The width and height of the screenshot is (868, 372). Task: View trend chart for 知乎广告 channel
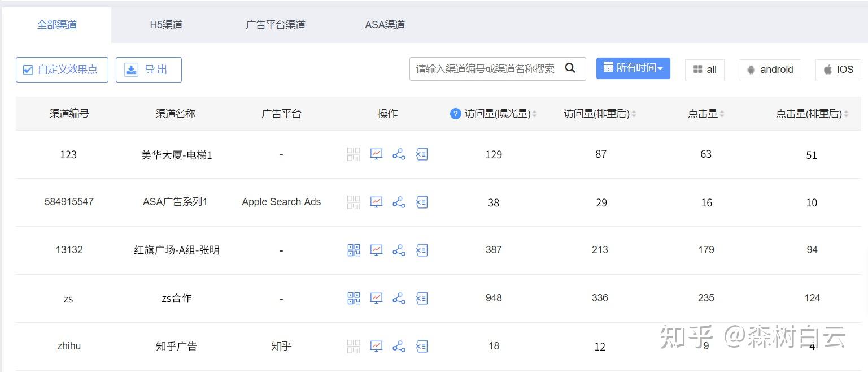tap(376, 346)
